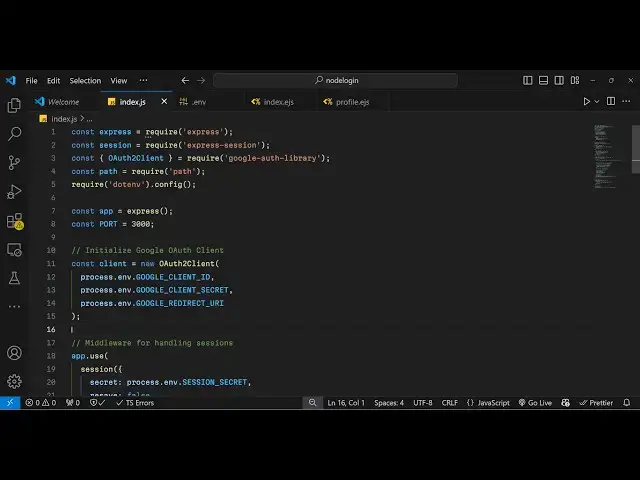The height and width of the screenshot is (480, 640).
Task: Open the Accounts menu
Action: (14, 353)
